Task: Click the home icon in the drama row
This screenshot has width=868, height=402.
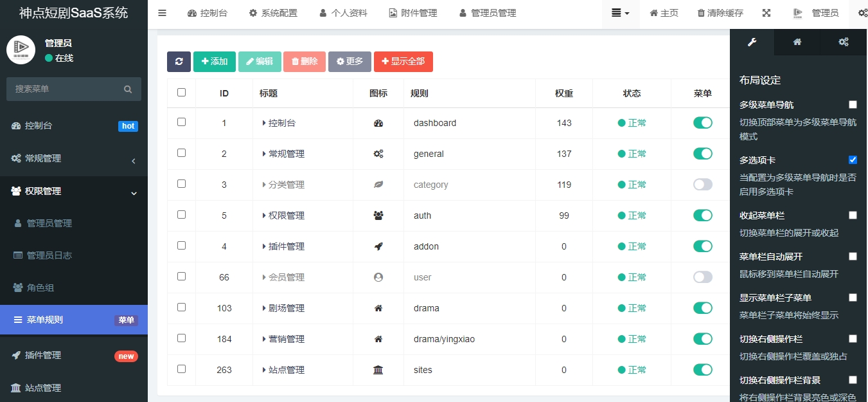Action: 378,308
